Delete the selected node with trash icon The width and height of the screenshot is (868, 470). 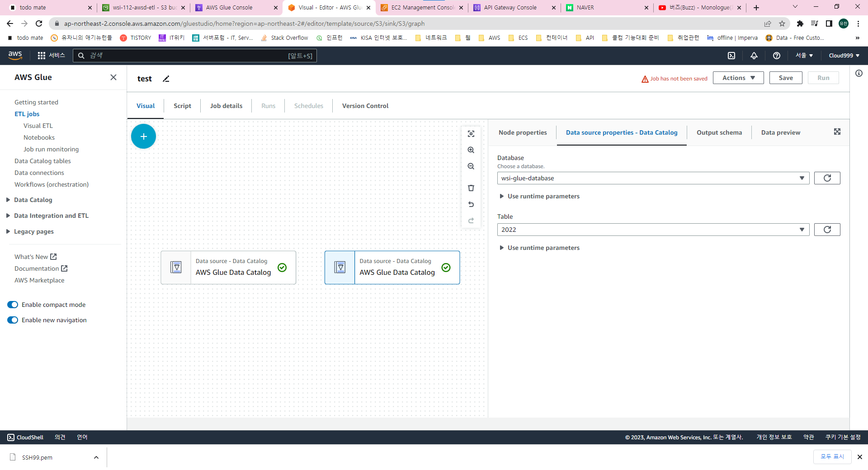[471, 188]
